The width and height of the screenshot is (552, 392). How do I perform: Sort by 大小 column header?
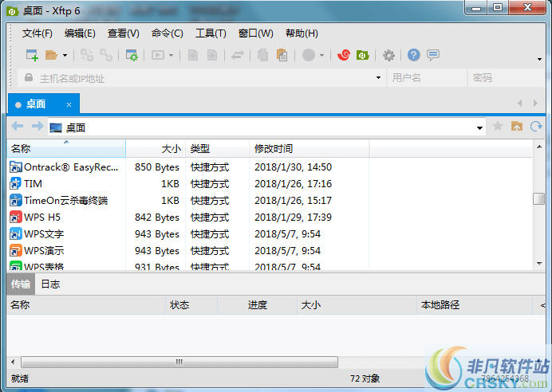[x=156, y=148]
